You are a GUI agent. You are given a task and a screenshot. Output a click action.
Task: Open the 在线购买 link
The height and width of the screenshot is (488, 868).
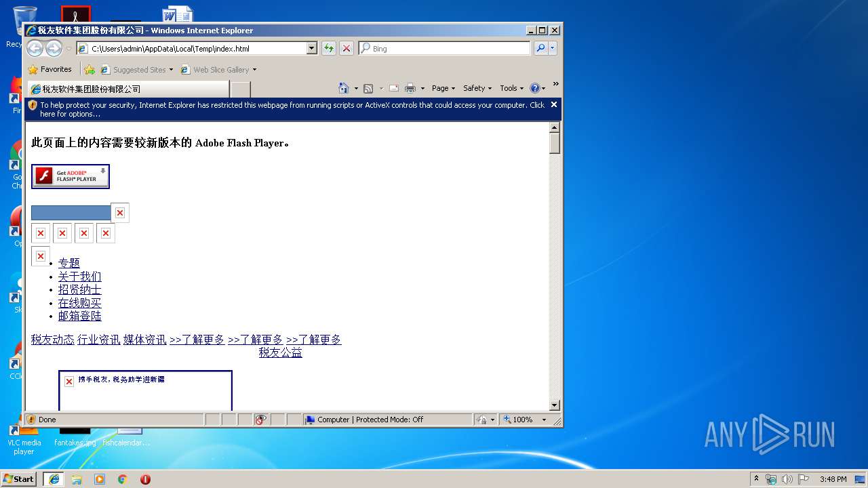click(x=80, y=303)
